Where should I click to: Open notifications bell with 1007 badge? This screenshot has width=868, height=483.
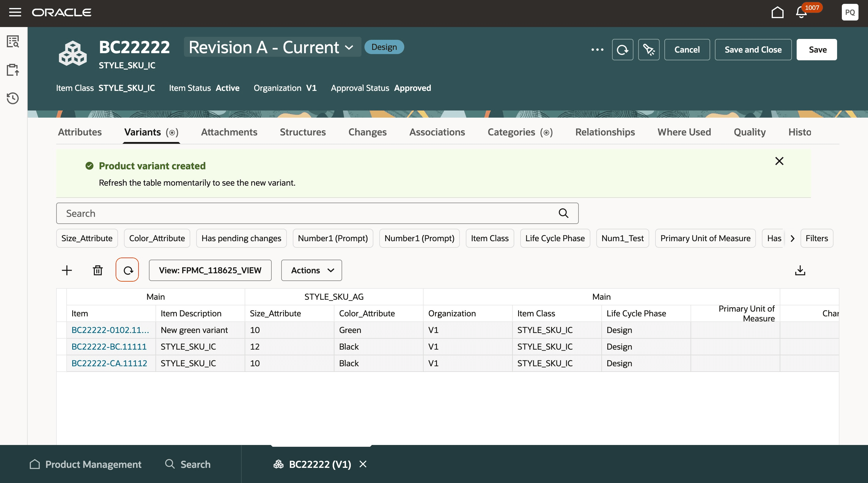801,12
